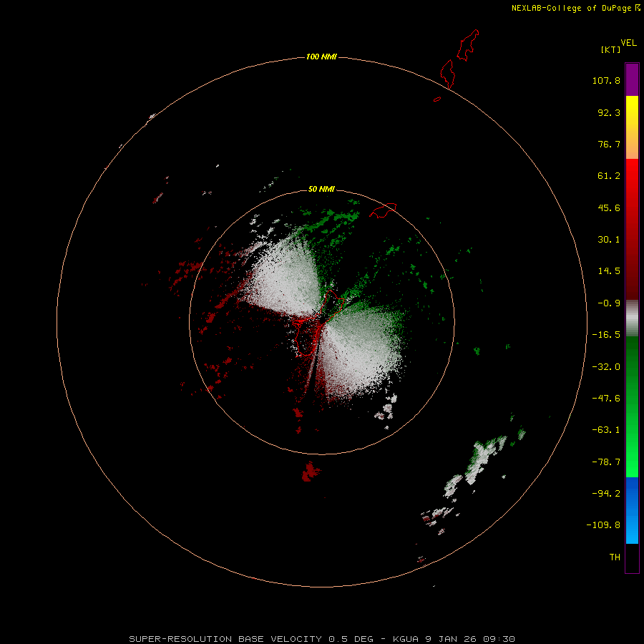
Task: Click the gray near-zero color bar segment
Action: click(632, 318)
